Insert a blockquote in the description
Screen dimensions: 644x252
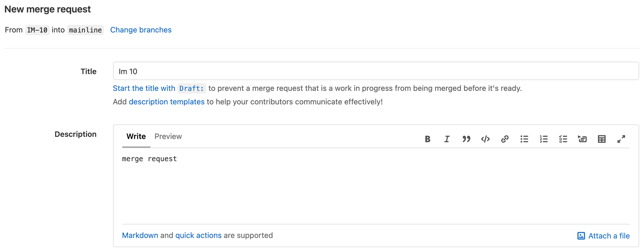pos(466,139)
